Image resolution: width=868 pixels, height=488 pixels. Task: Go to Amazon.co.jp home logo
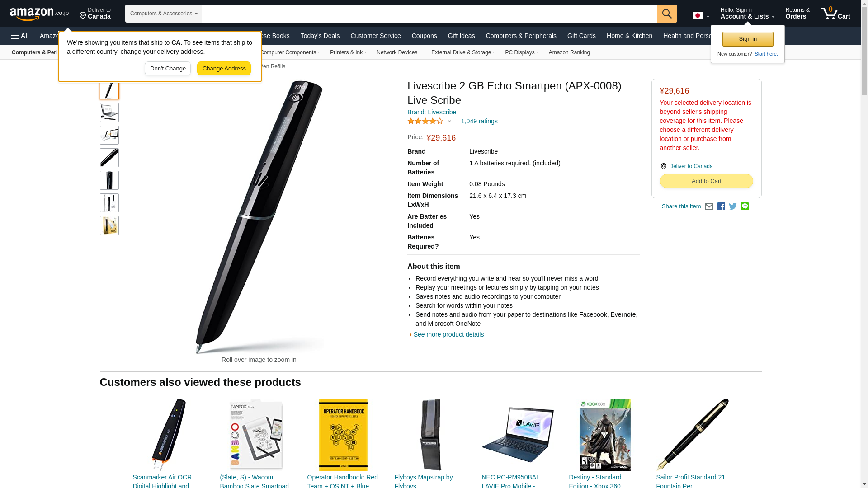(39, 14)
